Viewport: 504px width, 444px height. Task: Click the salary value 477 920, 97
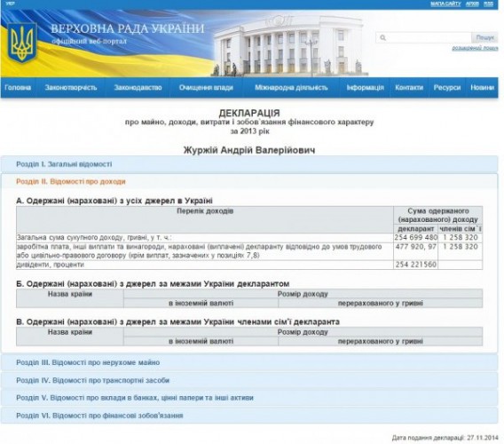415,247
